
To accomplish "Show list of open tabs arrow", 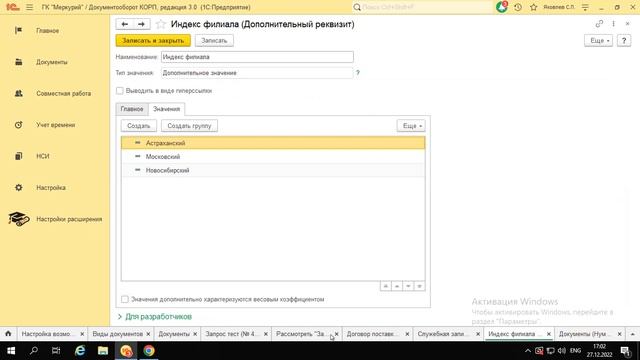I will (633, 334).
